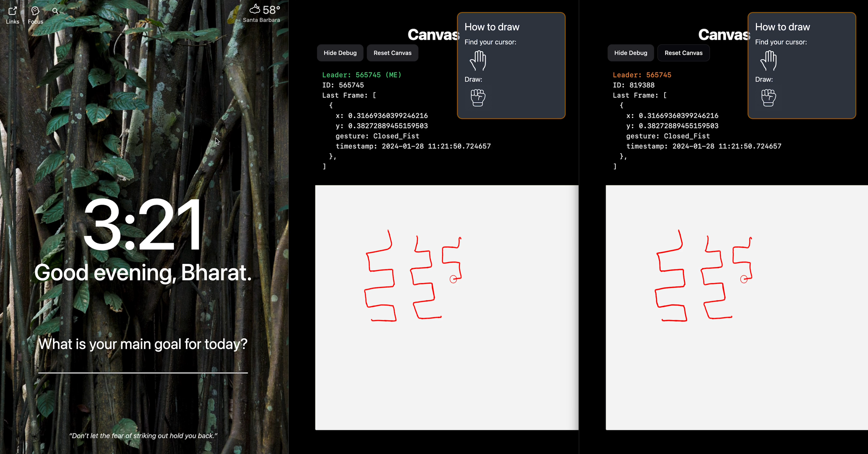Click the 3:21 clock display
Image resolution: width=868 pixels, height=454 pixels.
coord(143,224)
